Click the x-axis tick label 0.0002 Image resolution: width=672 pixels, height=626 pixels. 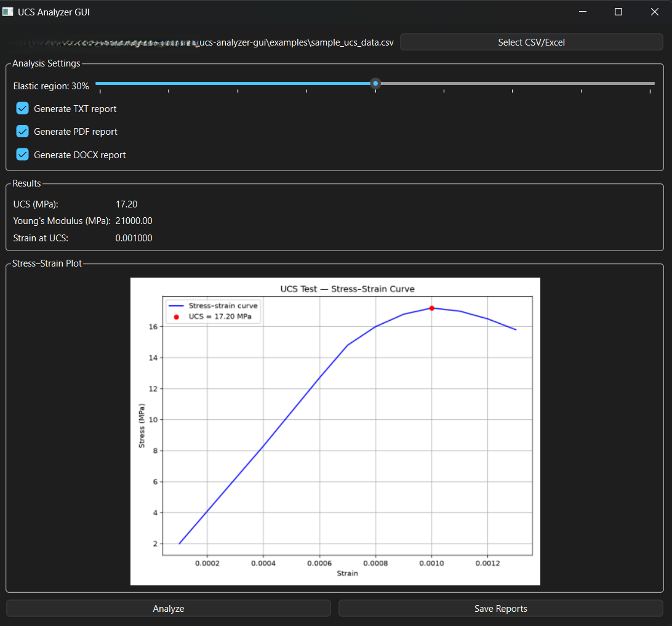click(x=207, y=563)
